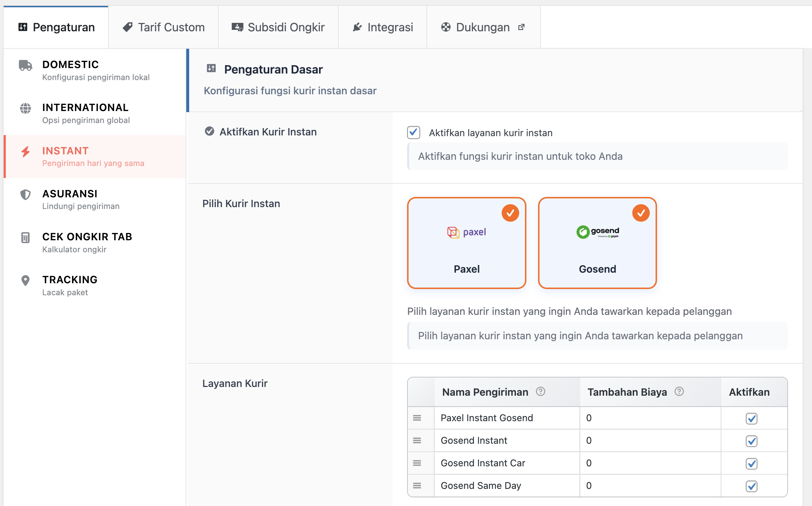Click the Domestic truck icon in sidebar
812x506 pixels.
pos(25,65)
